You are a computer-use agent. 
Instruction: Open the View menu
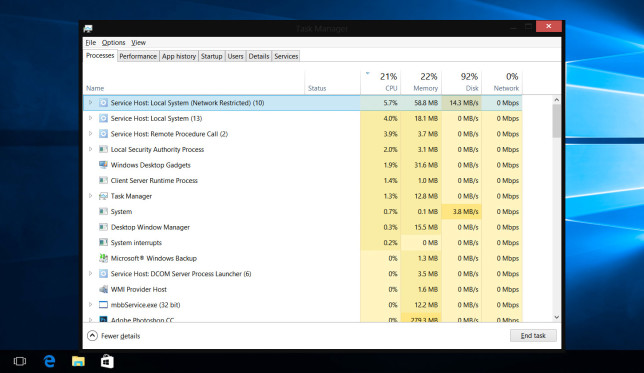click(x=138, y=43)
